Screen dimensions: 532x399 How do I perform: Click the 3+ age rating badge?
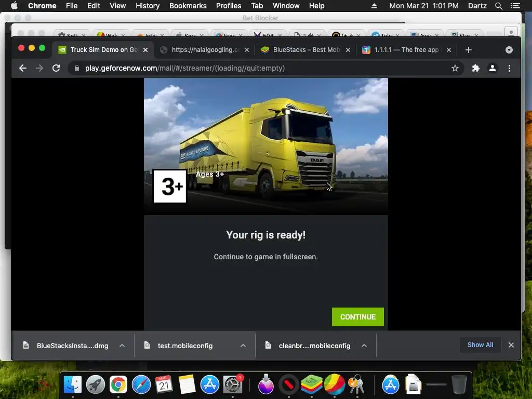point(170,186)
